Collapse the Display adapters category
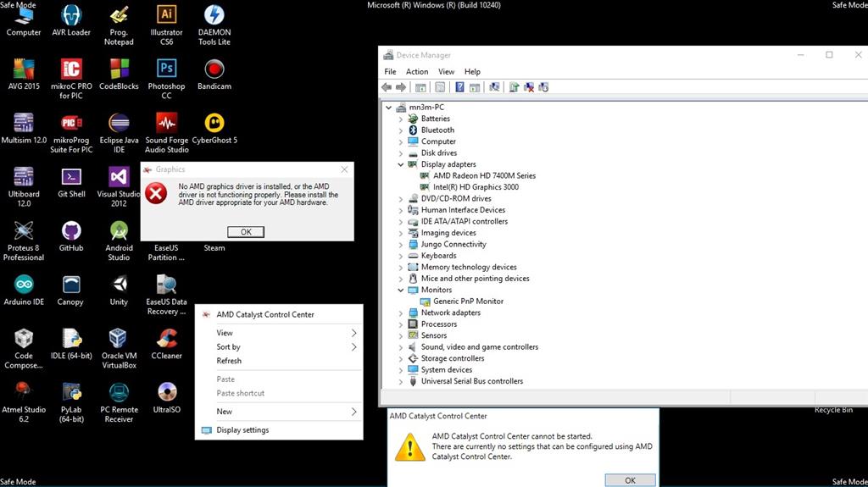 pyautogui.click(x=401, y=164)
